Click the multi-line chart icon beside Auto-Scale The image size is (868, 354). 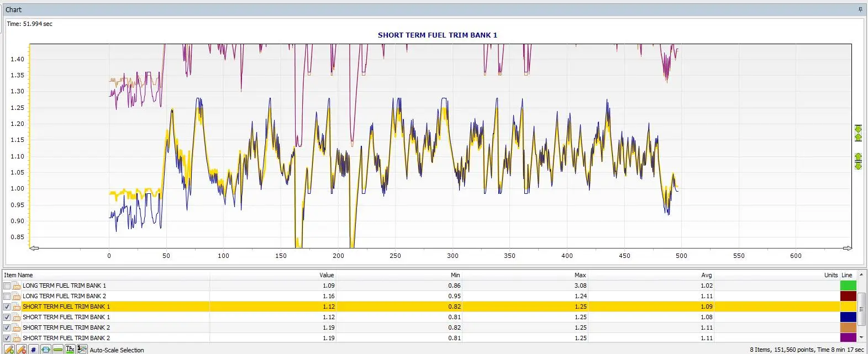(82, 349)
